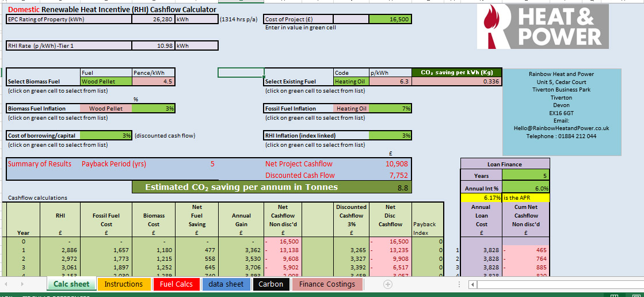Click the horizontal scrollbar track

pos(552,284)
